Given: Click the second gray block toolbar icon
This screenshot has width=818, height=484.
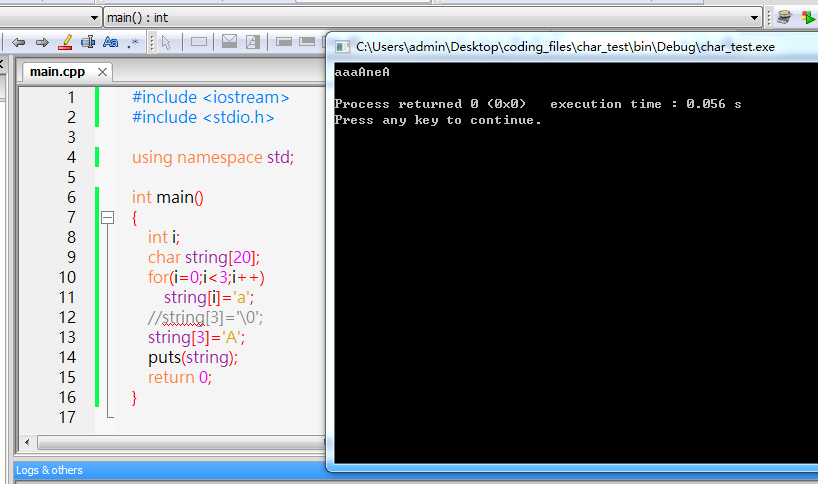Looking at the screenshot, I should click(x=307, y=42).
